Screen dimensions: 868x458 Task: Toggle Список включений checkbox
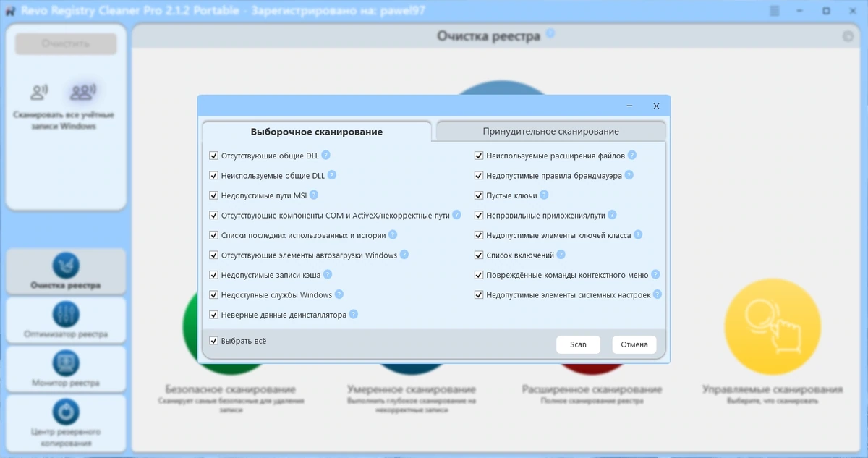[479, 255]
